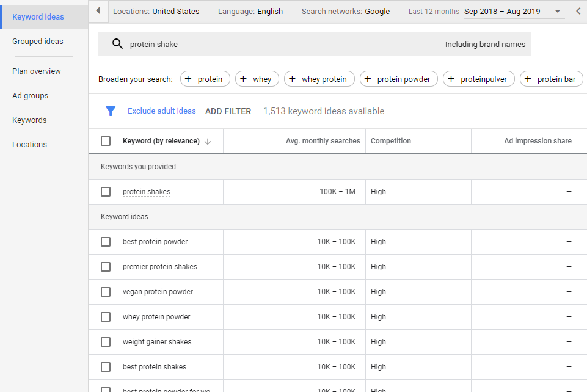
Task: Click the search magnifier icon
Action: (117, 44)
